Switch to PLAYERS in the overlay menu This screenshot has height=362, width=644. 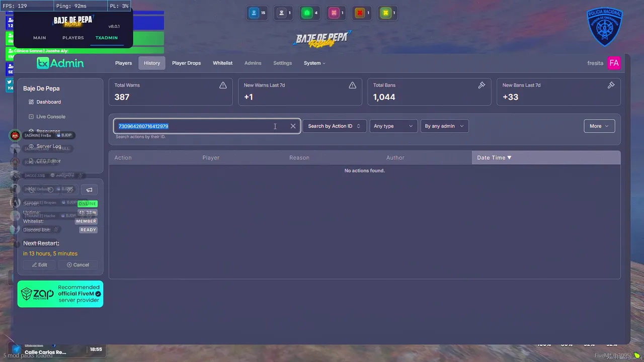point(73,38)
